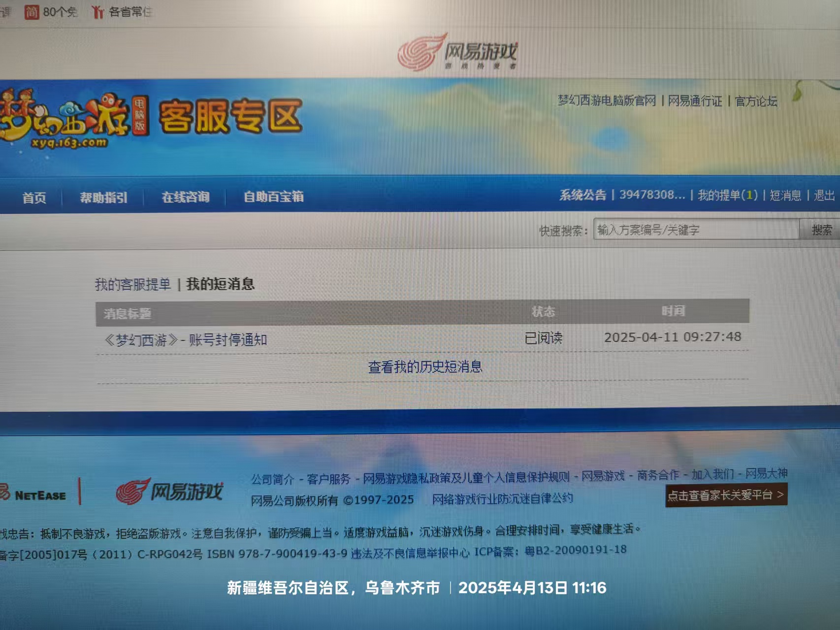Screen dimensions: 840x630
Task: Click the 状态 column header
Action: pyautogui.click(x=543, y=312)
